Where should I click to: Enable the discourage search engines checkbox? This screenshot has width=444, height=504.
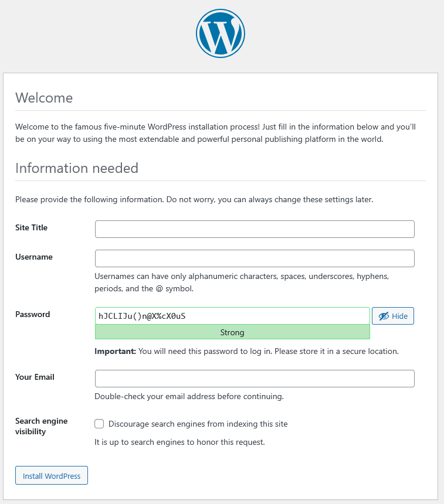coord(99,424)
